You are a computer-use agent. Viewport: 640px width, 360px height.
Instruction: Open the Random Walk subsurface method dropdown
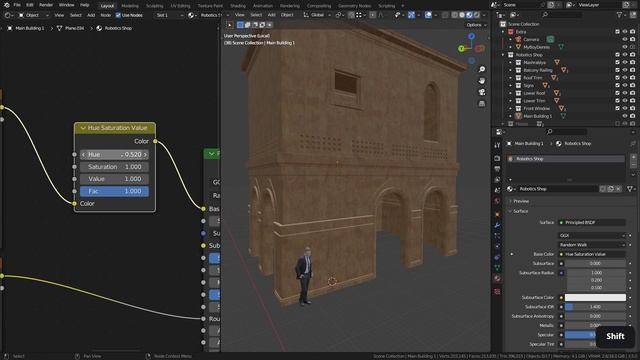click(x=591, y=245)
